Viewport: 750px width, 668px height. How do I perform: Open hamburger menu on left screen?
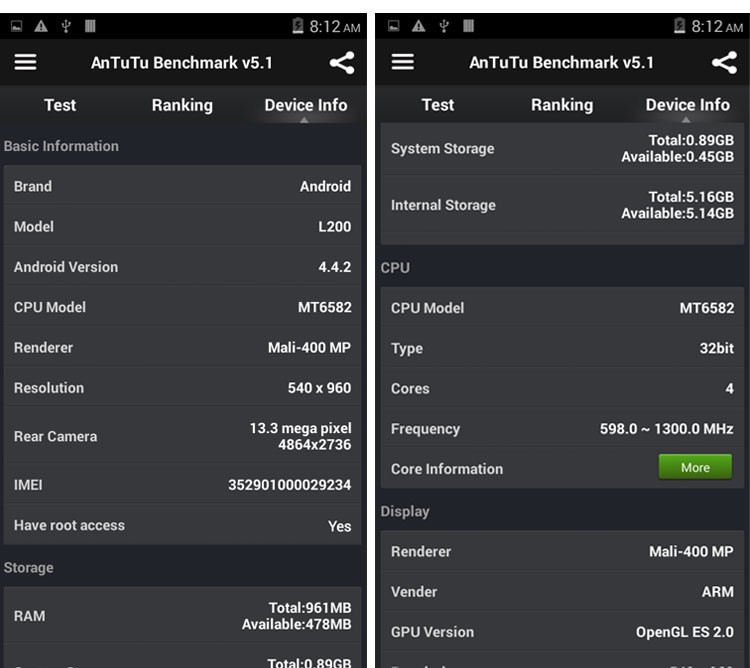pyautogui.click(x=25, y=62)
